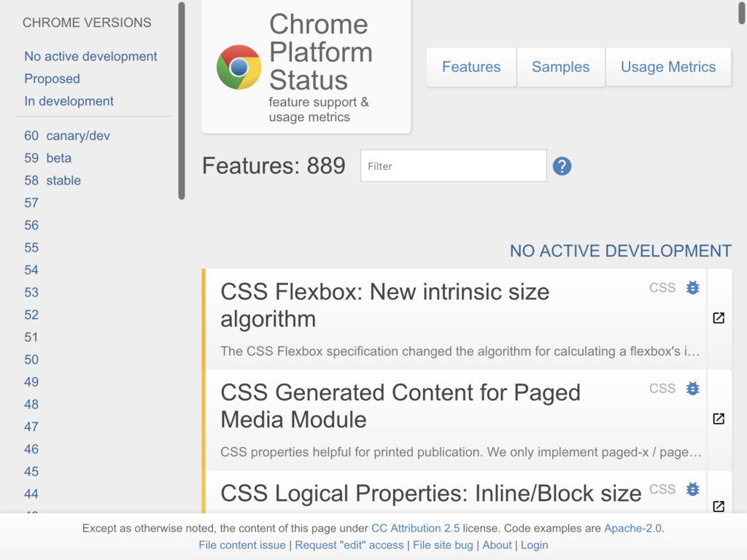The image size is (747, 560).
Task: Click the CSS category label on Flexbox feature
Action: (x=662, y=287)
